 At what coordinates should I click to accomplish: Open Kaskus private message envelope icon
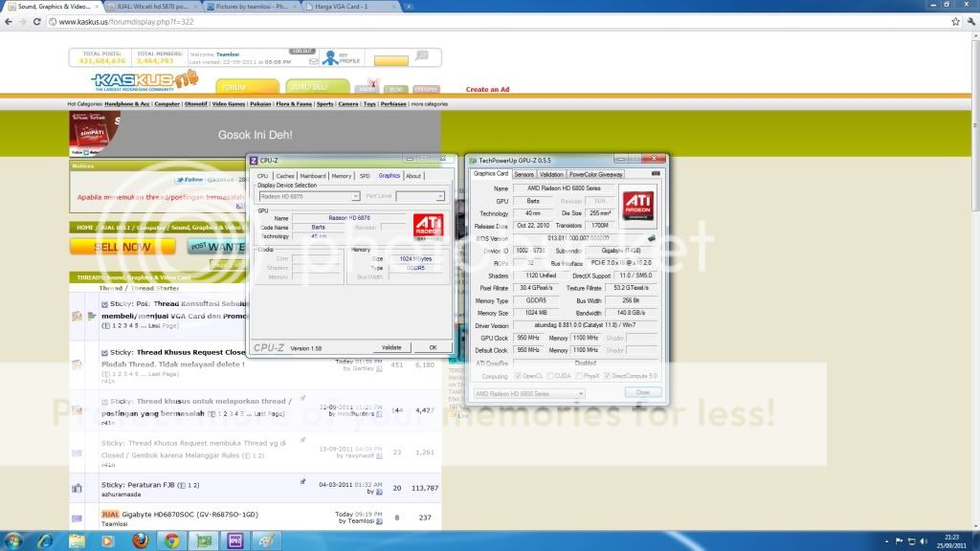click(314, 61)
